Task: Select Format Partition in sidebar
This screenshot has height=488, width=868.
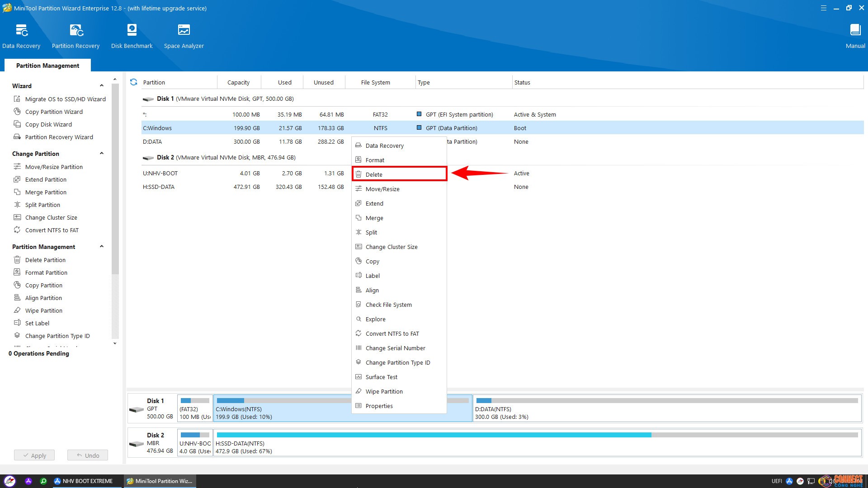Action: (41, 272)
